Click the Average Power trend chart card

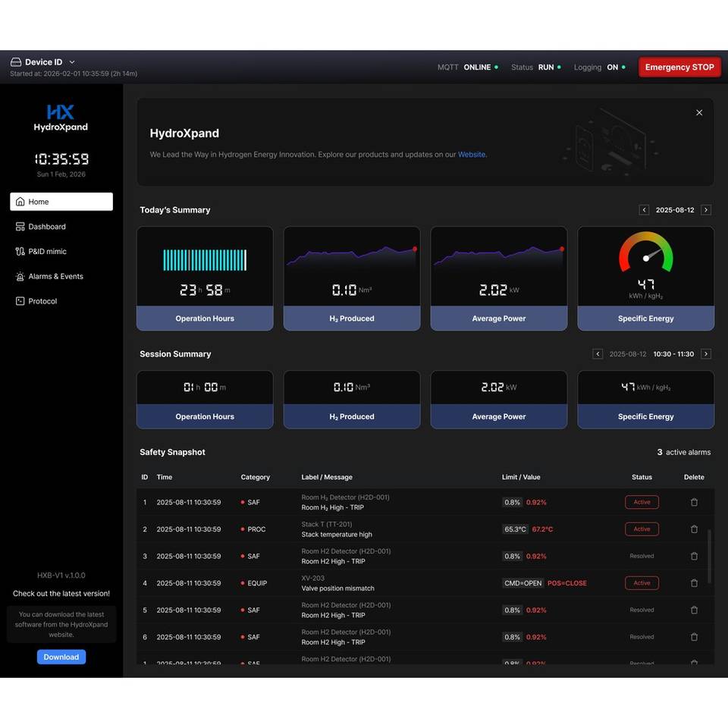coord(499,278)
